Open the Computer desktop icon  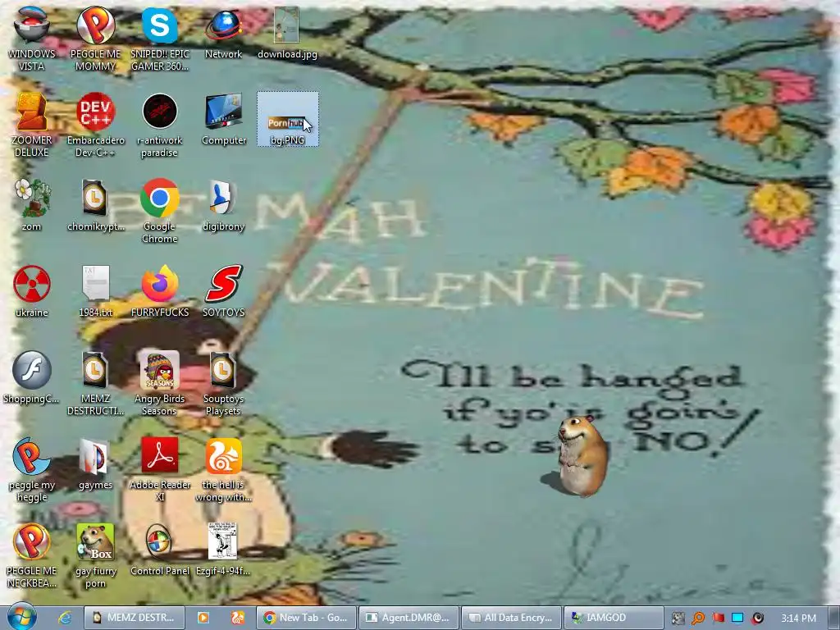(x=223, y=119)
